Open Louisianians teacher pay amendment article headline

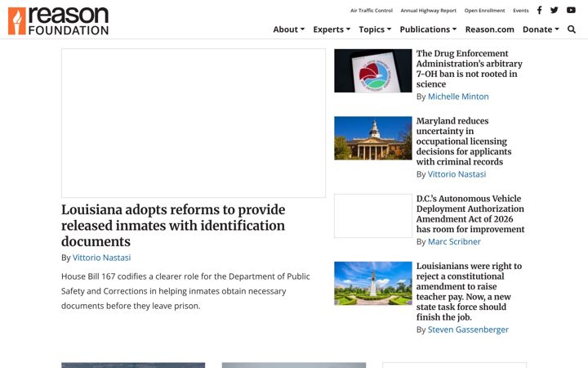click(x=469, y=291)
